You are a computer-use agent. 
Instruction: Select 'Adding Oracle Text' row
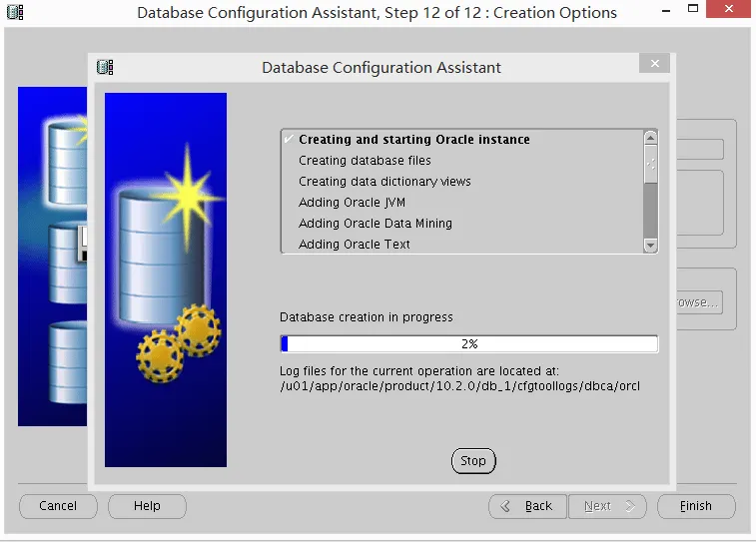pyautogui.click(x=462, y=245)
